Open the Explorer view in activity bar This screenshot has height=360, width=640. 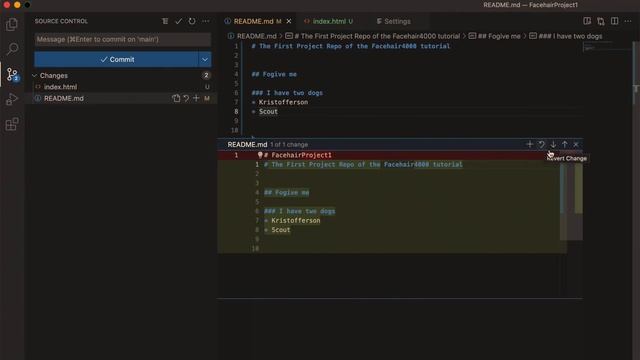[x=12, y=25]
